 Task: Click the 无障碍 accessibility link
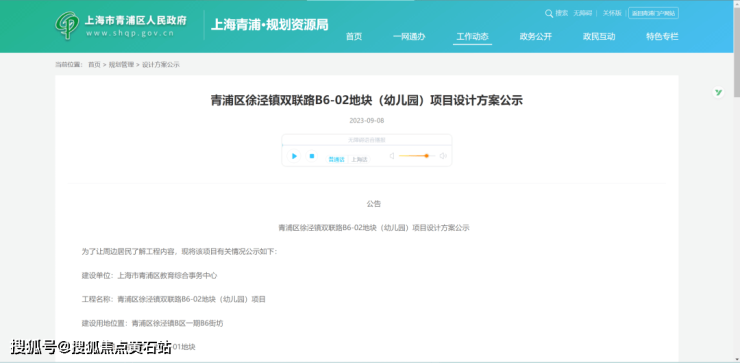[582, 14]
